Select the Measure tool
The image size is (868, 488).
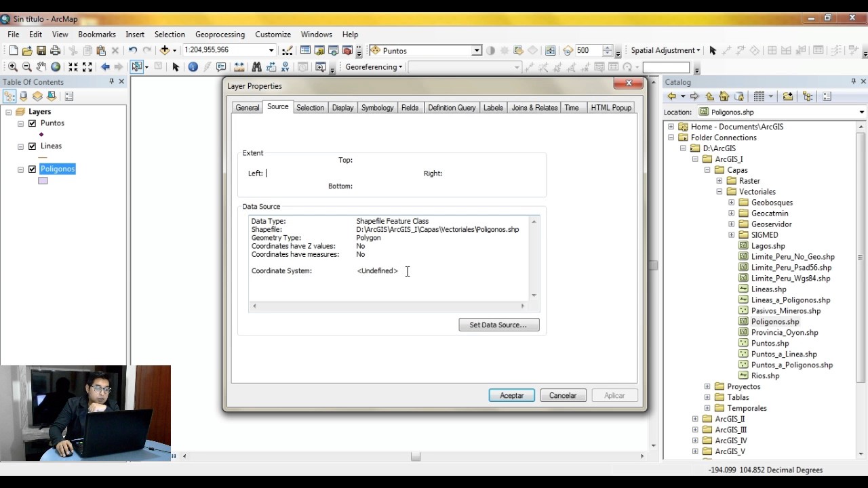239,66
